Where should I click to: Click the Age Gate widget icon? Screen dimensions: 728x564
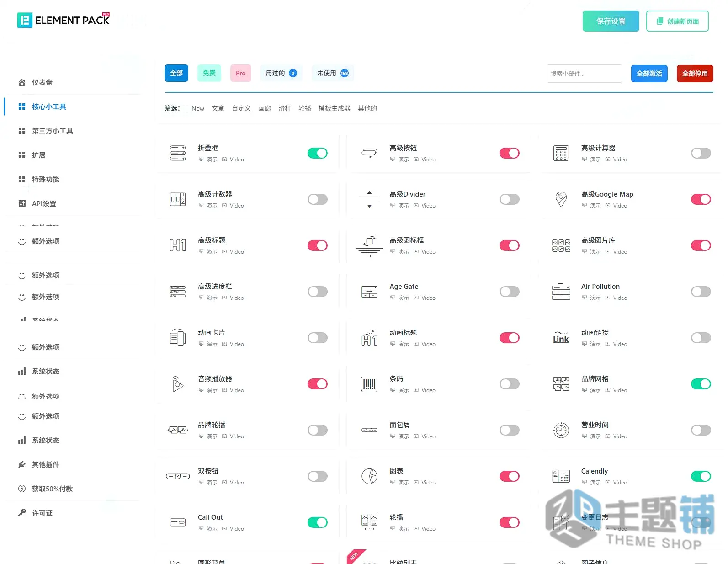(369, 292)
